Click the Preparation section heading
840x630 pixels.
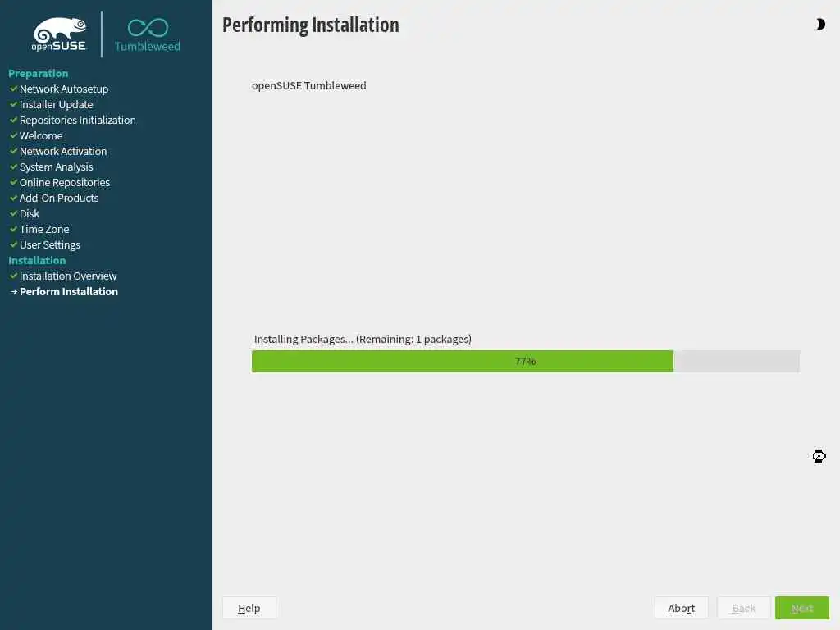[x=38, y=73]
